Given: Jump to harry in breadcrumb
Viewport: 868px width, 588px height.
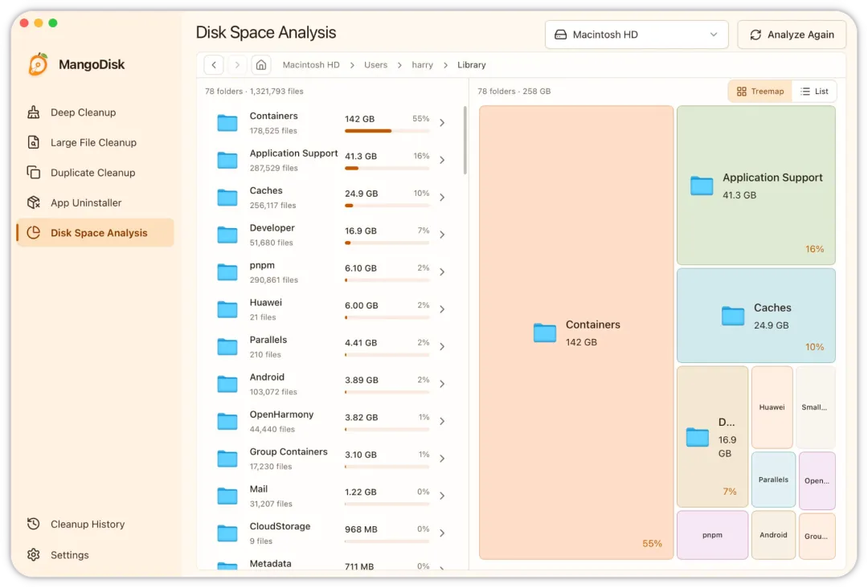Looking at the screenshot, I should (423, 65).
